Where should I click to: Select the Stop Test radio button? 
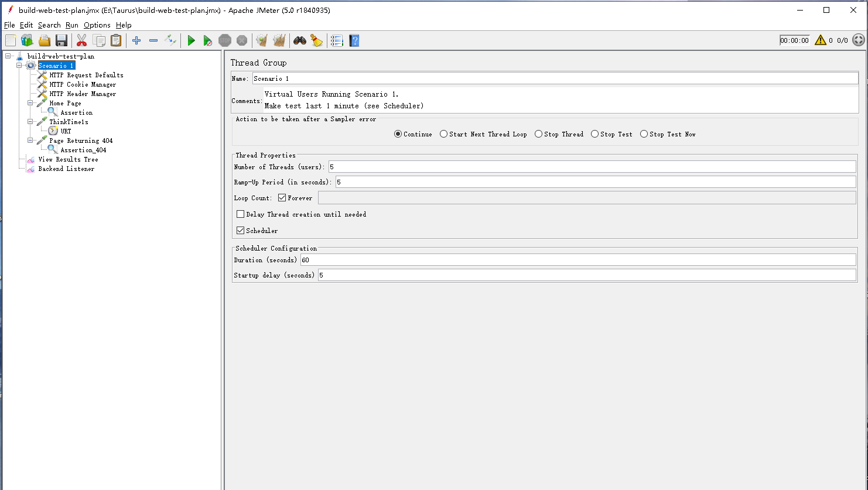(595, 134)
